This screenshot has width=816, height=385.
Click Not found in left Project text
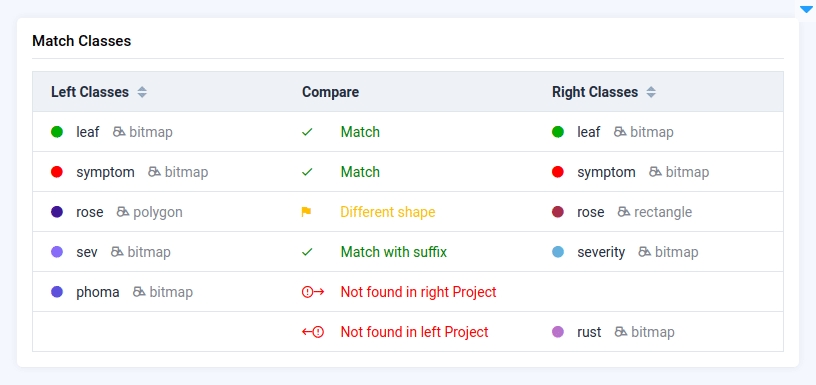coord(414,332)
